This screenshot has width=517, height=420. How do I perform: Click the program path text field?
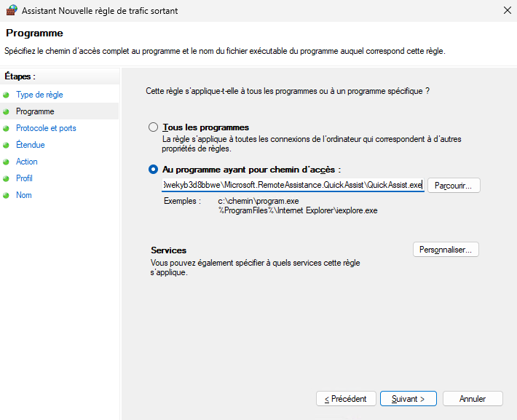click(292, 186)
